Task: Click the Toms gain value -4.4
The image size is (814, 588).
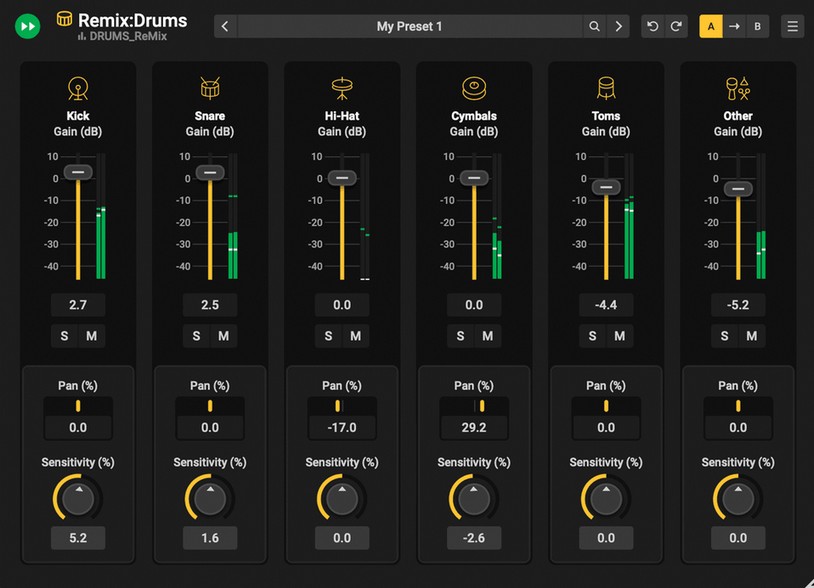Action: coord(606,305)
